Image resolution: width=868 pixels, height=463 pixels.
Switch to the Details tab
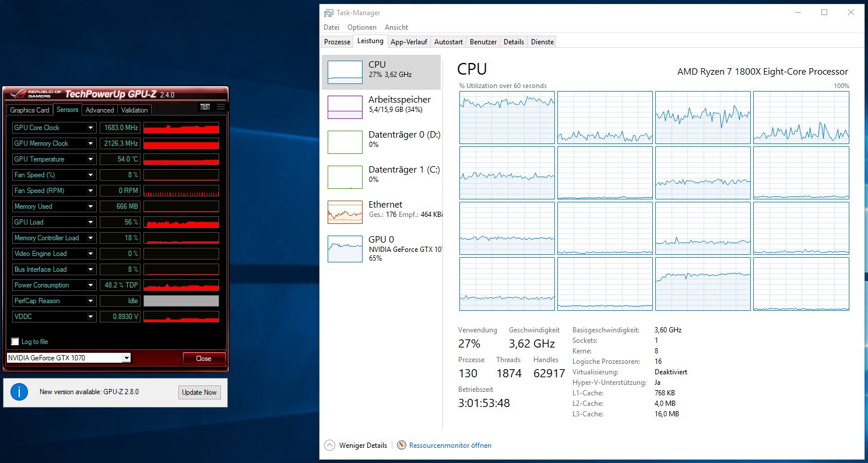(514, 42)
